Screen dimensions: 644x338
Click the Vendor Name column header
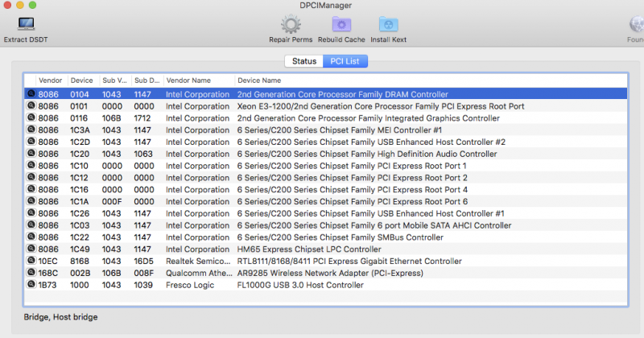click(188, 80)
